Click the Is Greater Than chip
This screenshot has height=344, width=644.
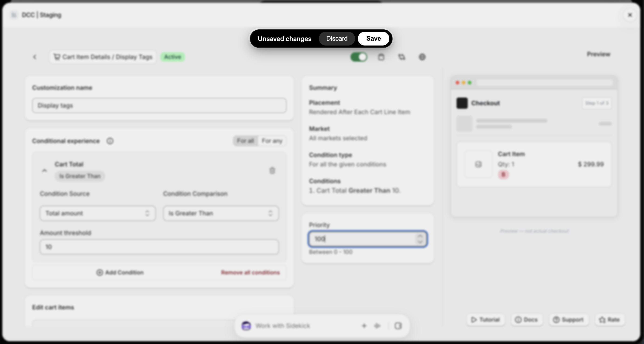tap(80, 176)
